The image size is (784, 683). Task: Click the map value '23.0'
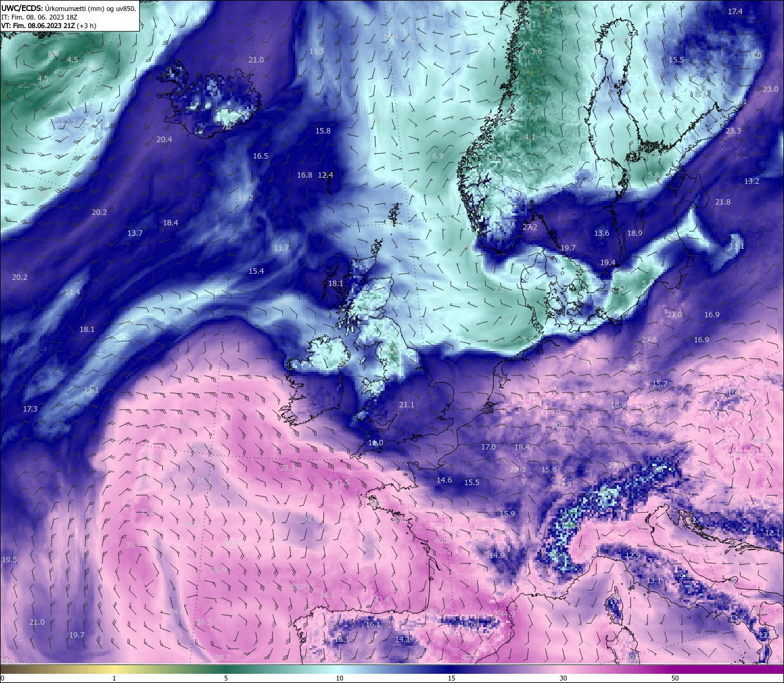[771, 89]
